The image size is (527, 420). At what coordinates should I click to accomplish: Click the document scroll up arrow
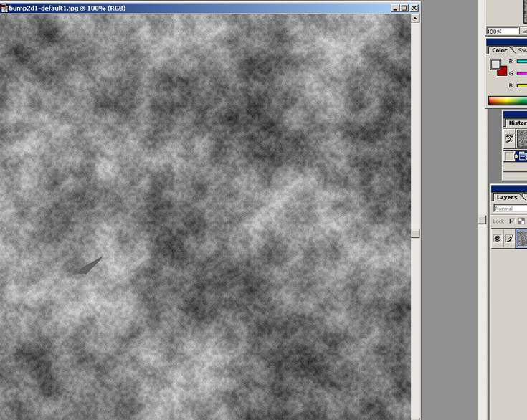click(x=415, y=18)
